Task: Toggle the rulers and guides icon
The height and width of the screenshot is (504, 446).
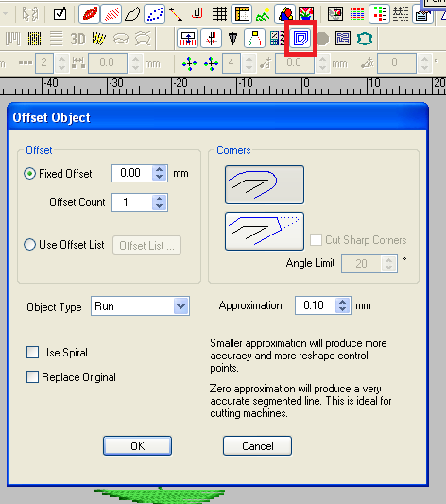Action: tap(242, 14)
